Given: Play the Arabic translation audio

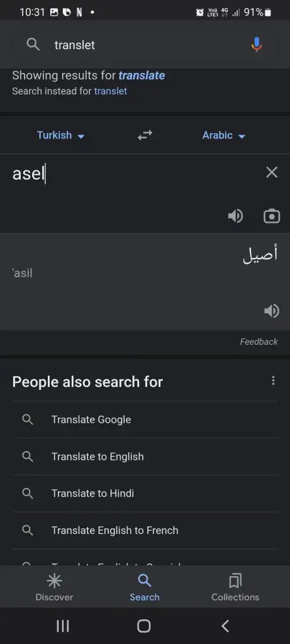Looking at the screenshot, I should (272, 311).
